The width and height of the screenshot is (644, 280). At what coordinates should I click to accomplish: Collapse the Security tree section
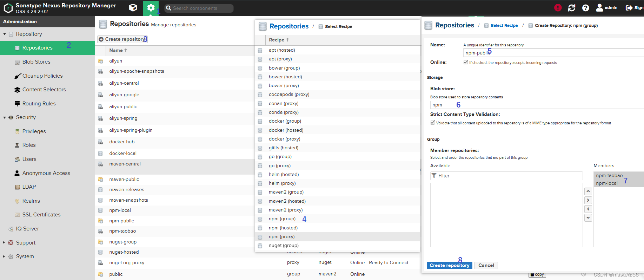point(5,117)
